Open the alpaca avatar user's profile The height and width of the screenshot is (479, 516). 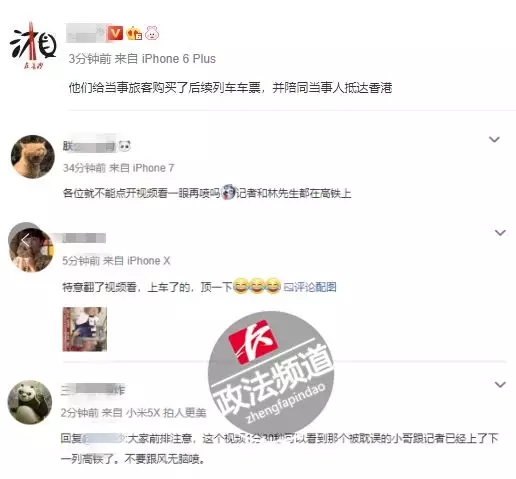coord(33,156)
